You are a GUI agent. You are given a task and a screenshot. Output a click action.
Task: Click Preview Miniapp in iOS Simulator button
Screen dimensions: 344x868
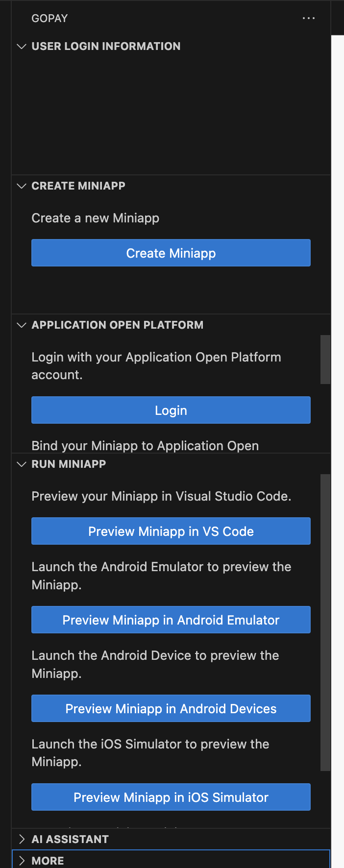coord(171,797)
